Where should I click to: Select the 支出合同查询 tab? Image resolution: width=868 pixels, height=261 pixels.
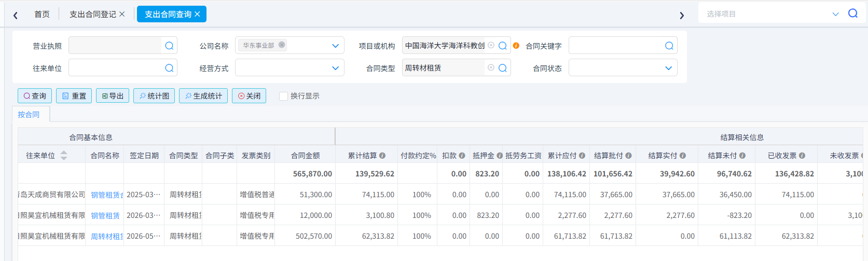pos(168,14)
